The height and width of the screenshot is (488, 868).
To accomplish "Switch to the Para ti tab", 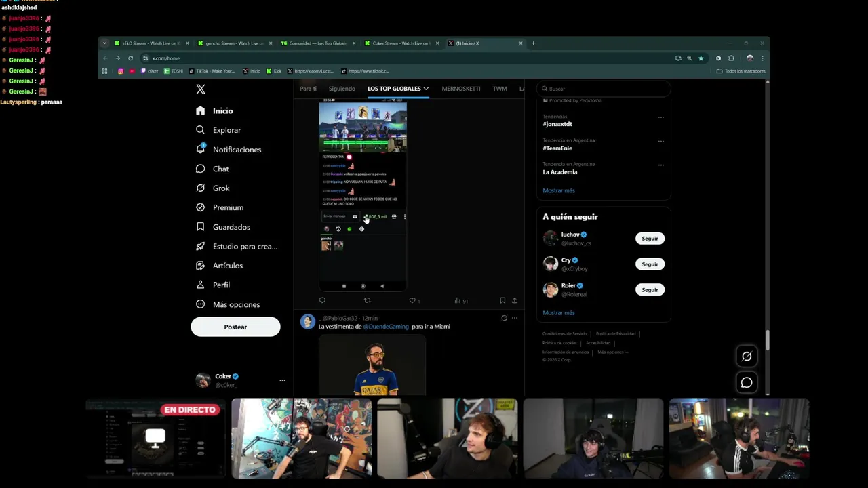I will pos(308,89).
